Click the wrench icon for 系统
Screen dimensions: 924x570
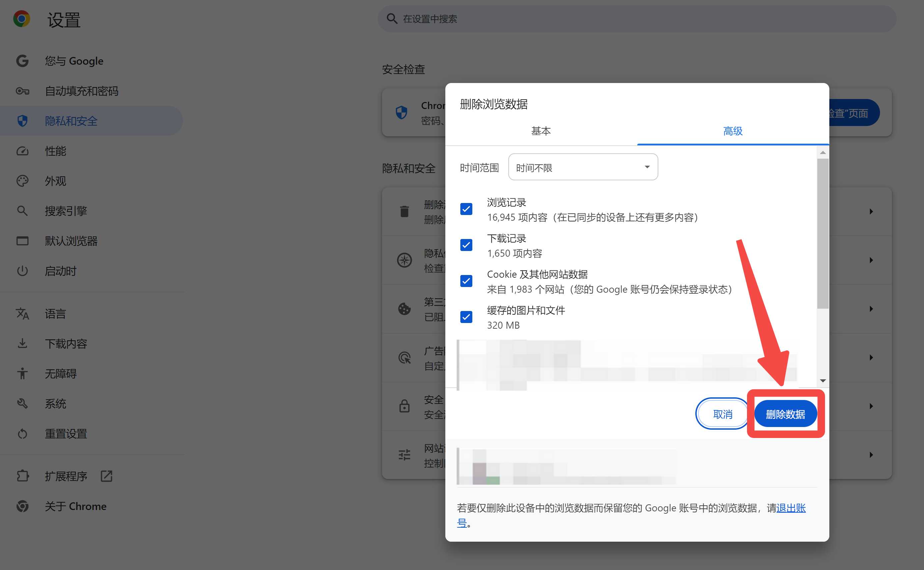point(22,404)
